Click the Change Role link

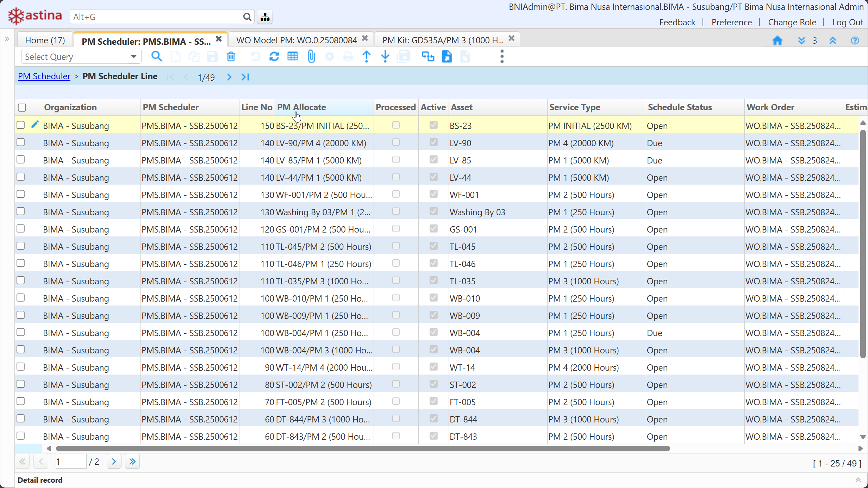pyautogui.click(x=792, y=22)
